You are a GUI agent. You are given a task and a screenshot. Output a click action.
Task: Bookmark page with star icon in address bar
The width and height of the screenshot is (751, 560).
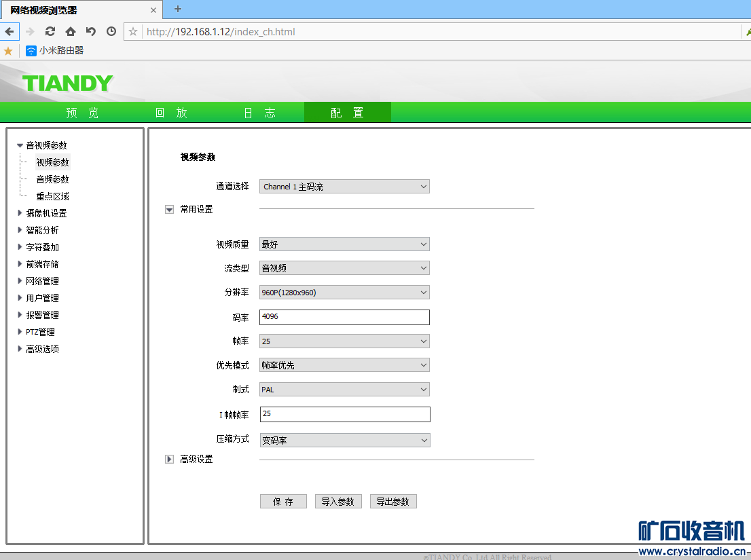[x=133, y=32]
